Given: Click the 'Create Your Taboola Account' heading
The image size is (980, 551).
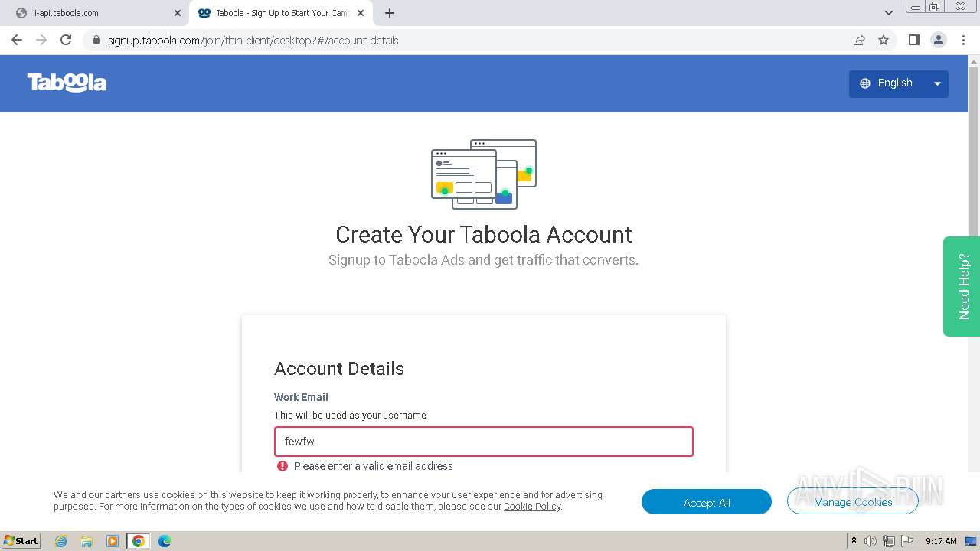Looking at the screenshot, I should pos(484,234).
